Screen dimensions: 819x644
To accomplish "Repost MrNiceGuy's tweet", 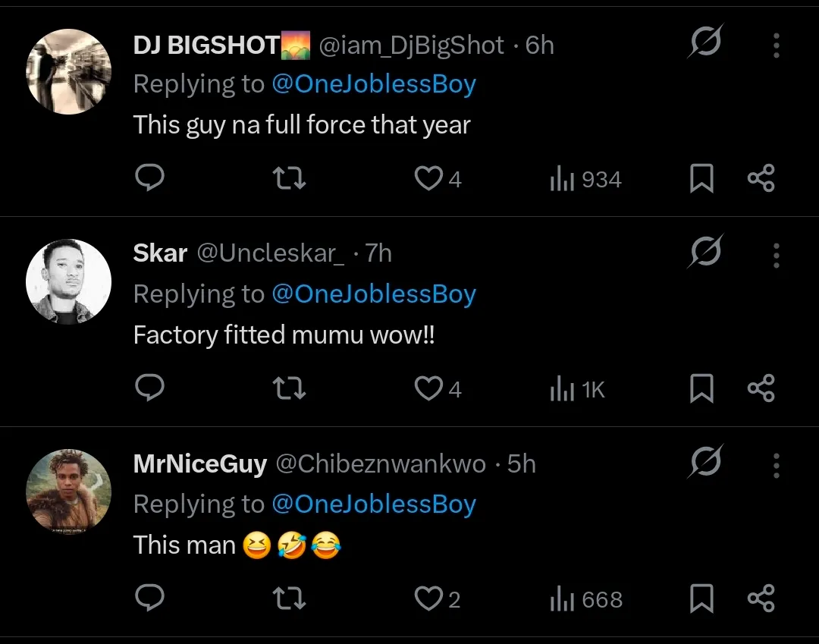I will [290, 598].
